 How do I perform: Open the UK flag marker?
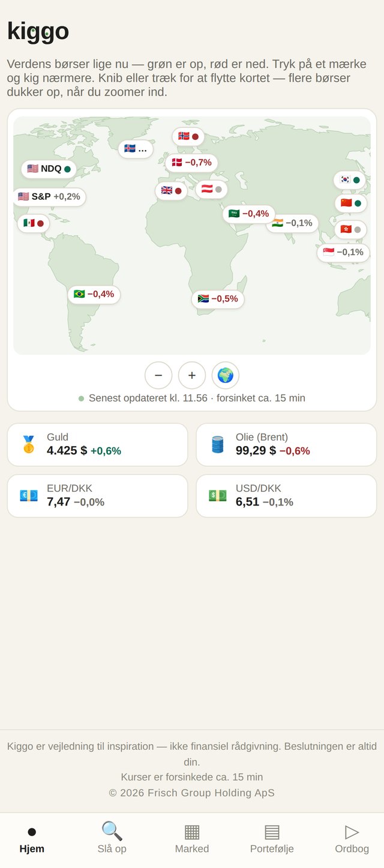click(171, 191)
